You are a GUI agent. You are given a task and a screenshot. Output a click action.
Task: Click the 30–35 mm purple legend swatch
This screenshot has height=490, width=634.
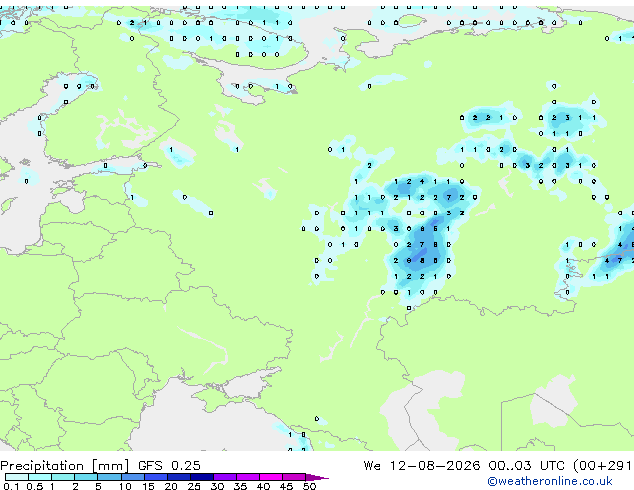pyautogui.click(x=225, y=477)
